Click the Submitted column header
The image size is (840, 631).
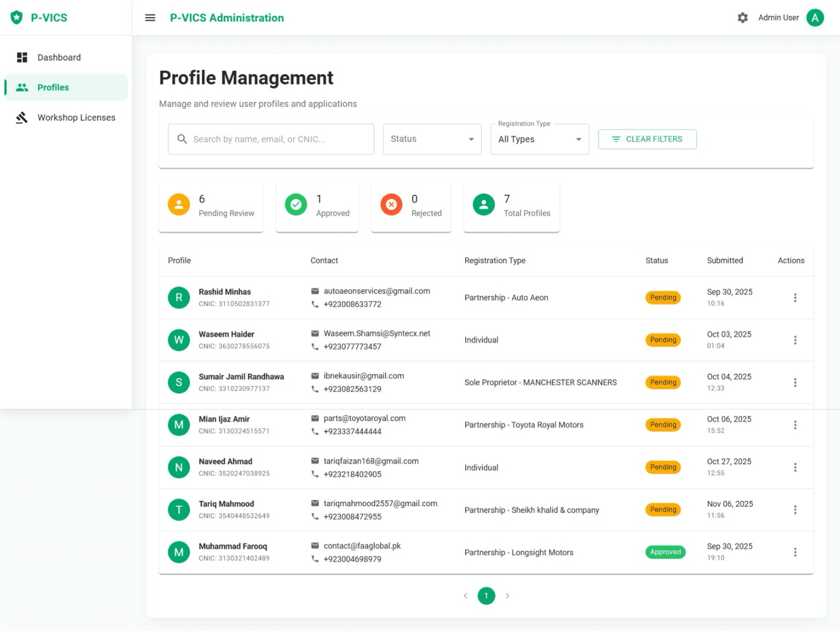pyautogui.click(x=725, y=260)
